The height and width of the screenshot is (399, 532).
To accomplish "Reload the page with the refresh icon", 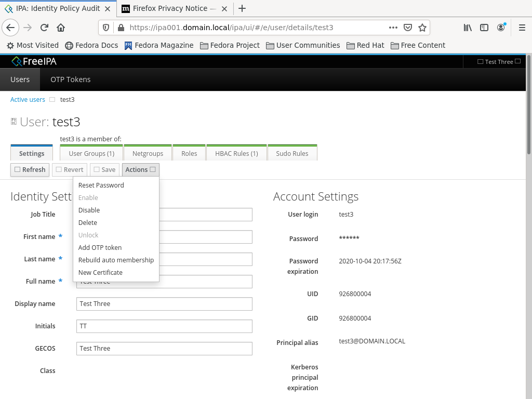I will point(44,28).
